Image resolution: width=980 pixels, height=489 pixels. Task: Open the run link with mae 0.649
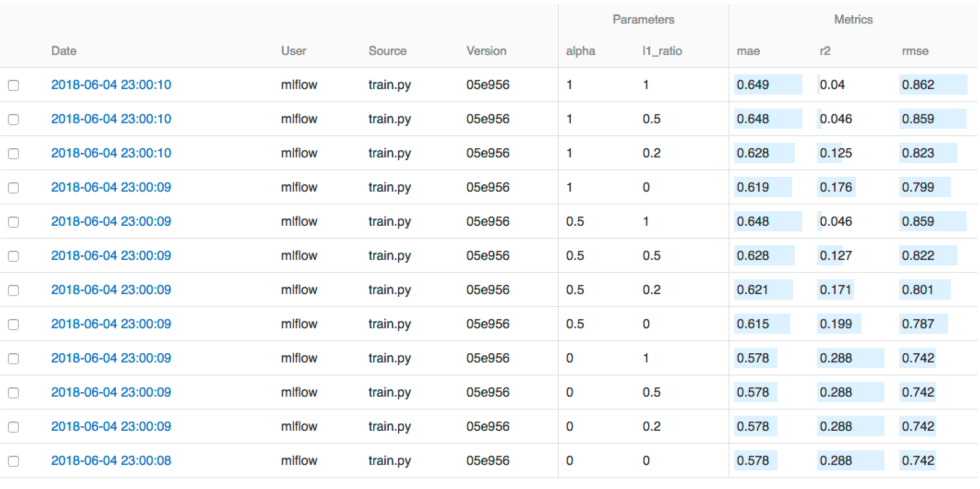111,85
